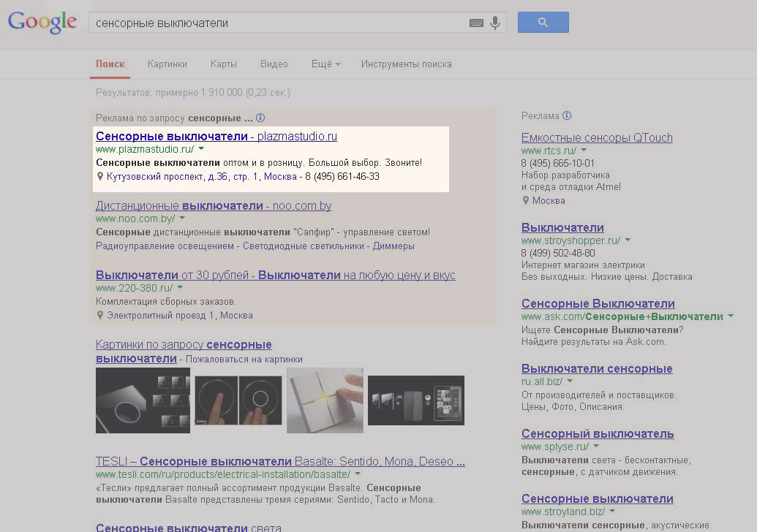The width and height of the screenshot is (757, 532).
Task: Open Диммеры sitelink
Action: (x=393, y=246)
